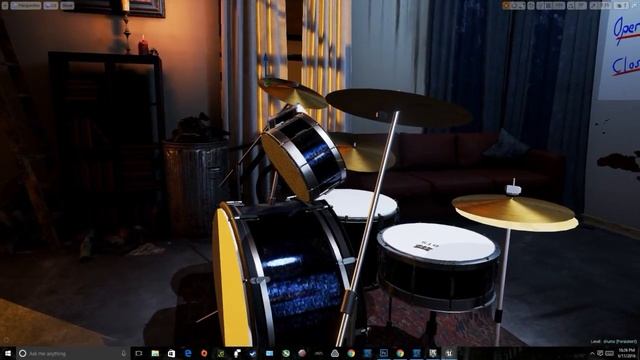Click the Cortana microphone icon
This screenshot has height=360, width=640.
(124, 353)
